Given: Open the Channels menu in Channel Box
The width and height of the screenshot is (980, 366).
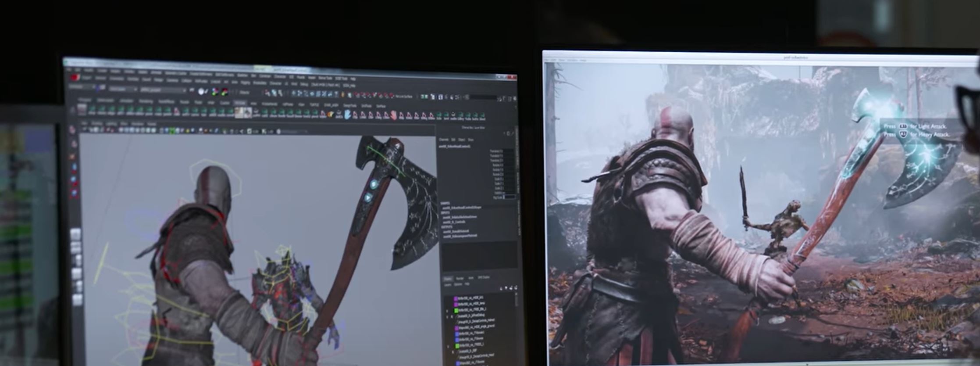Looking at the screenshot, I should [444, 140].
